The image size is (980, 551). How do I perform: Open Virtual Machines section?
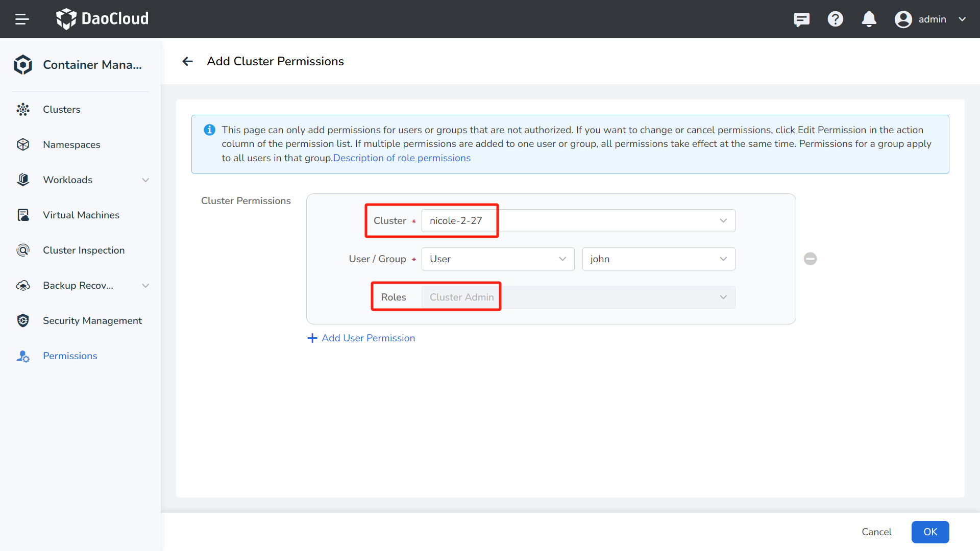click(81, 215)
